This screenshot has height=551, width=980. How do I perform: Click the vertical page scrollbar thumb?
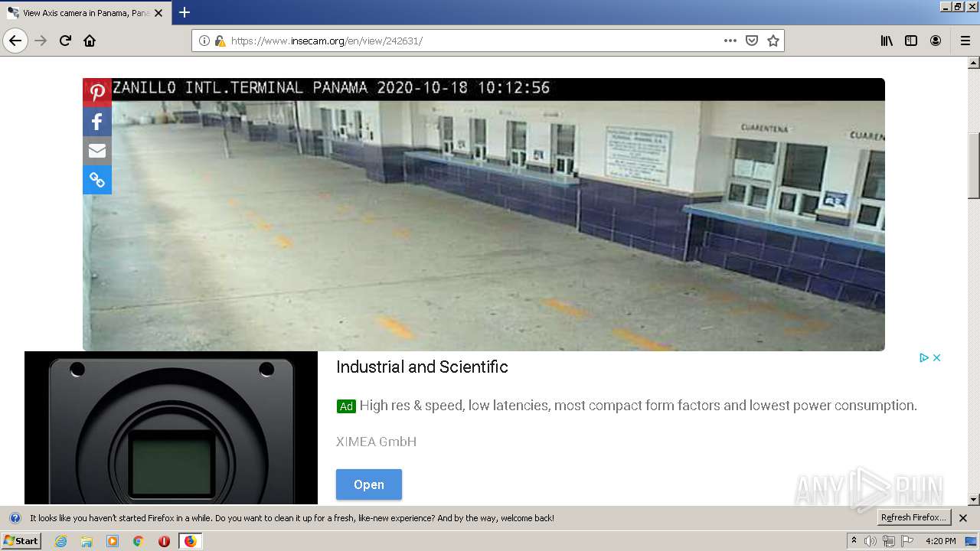click(x=974, y=165)
